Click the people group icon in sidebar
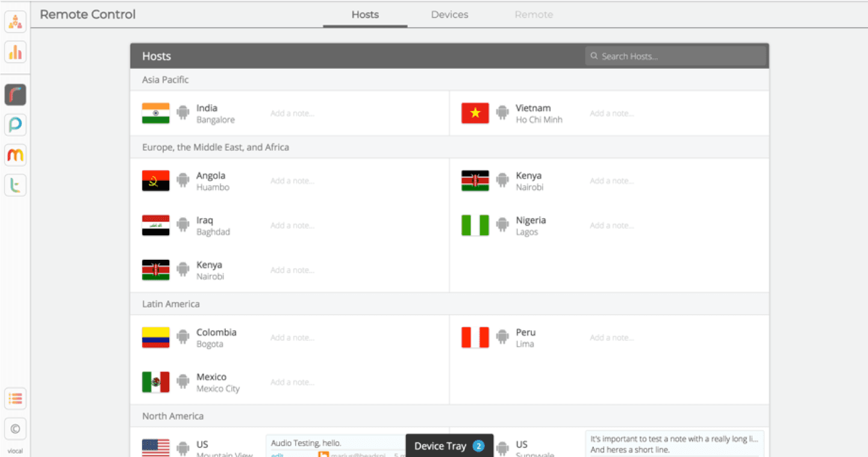868x457 pixels. tap(16, 22)
